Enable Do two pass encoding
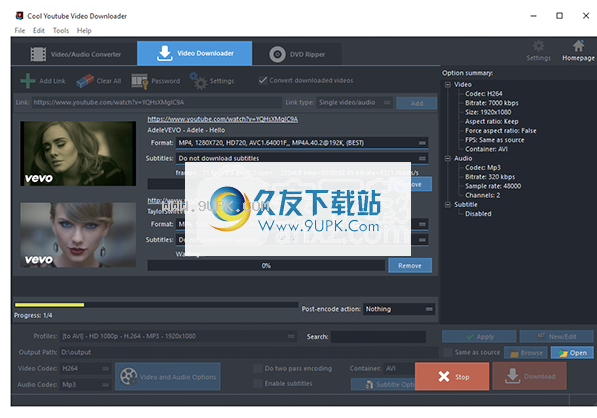Image resolution: width=597 pixels, height=418 pixels. click(x=258, y=369)
